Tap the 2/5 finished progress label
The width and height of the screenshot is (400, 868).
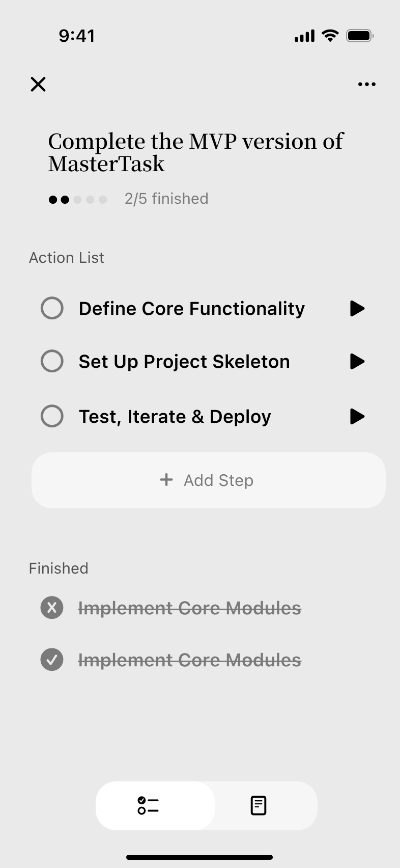(166, 199)
